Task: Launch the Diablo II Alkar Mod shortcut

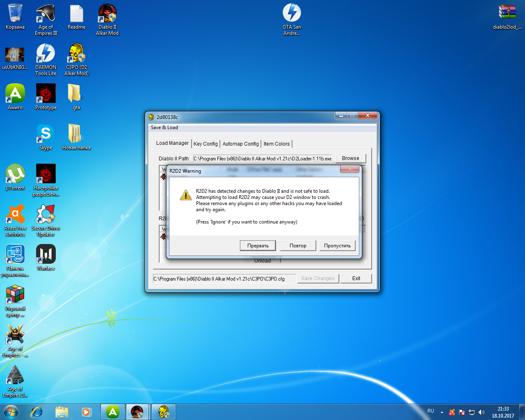Action: click(107, 20)
